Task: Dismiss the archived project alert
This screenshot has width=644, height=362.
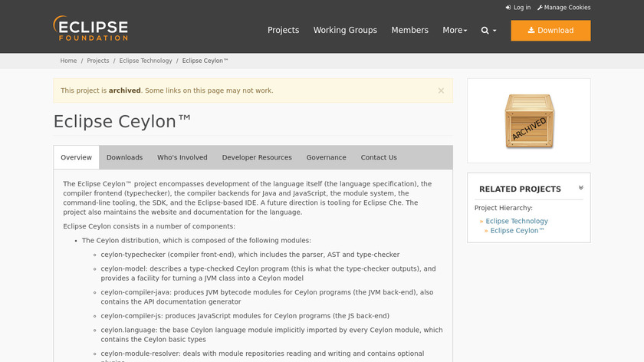Action: tap(441, 90)
